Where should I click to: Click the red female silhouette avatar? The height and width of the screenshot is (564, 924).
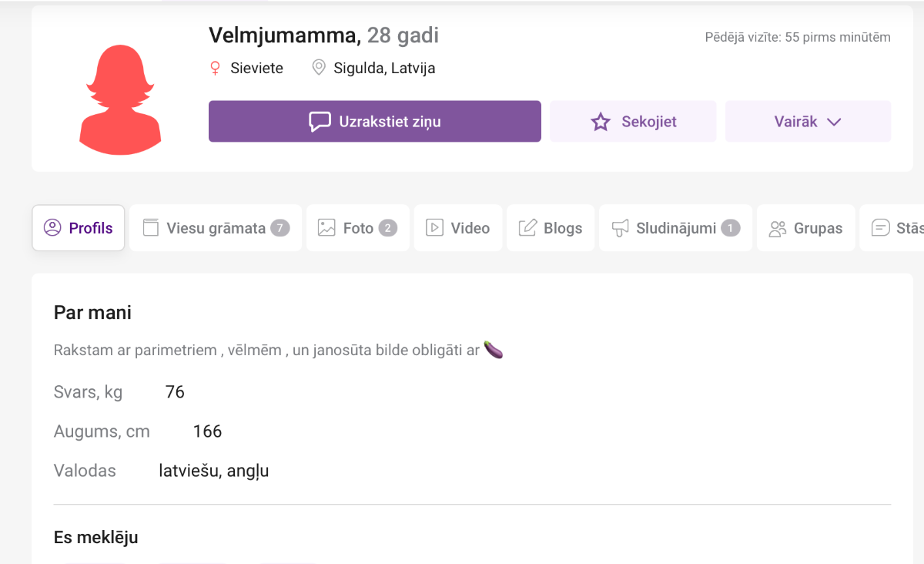(120, 100)
